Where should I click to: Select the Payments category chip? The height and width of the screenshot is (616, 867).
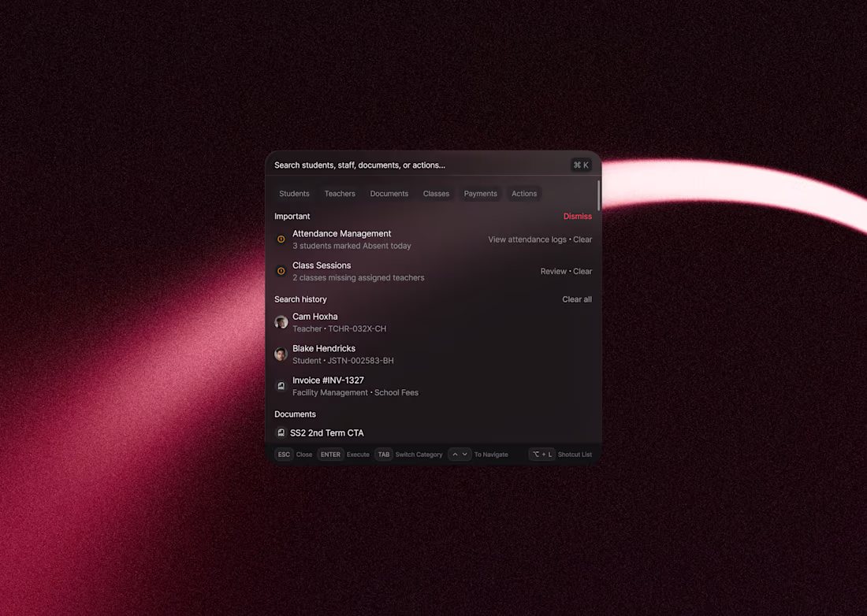(x=481, y=194)
